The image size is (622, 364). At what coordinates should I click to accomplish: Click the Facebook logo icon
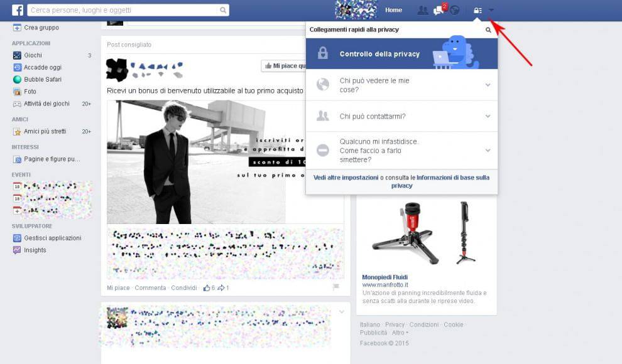click(18, 10)
